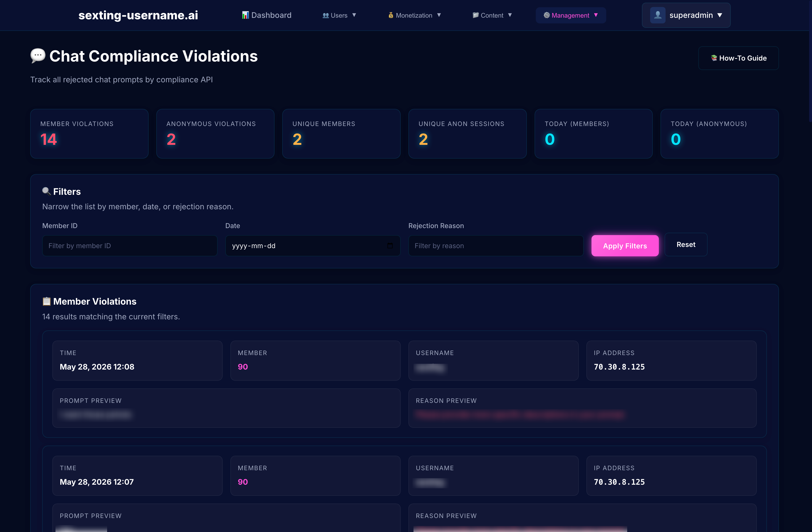The image size is (812, 532).
Task: Focus the Rejection Reason filter field
Action: 496,245
